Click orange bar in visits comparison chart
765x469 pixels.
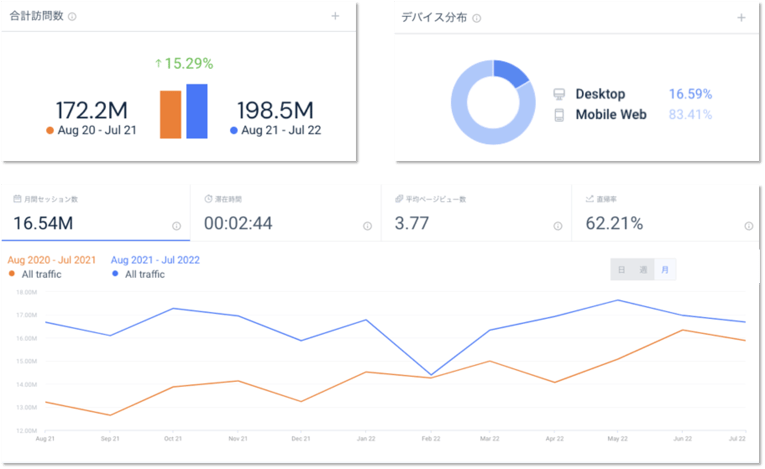click(171, 114)
